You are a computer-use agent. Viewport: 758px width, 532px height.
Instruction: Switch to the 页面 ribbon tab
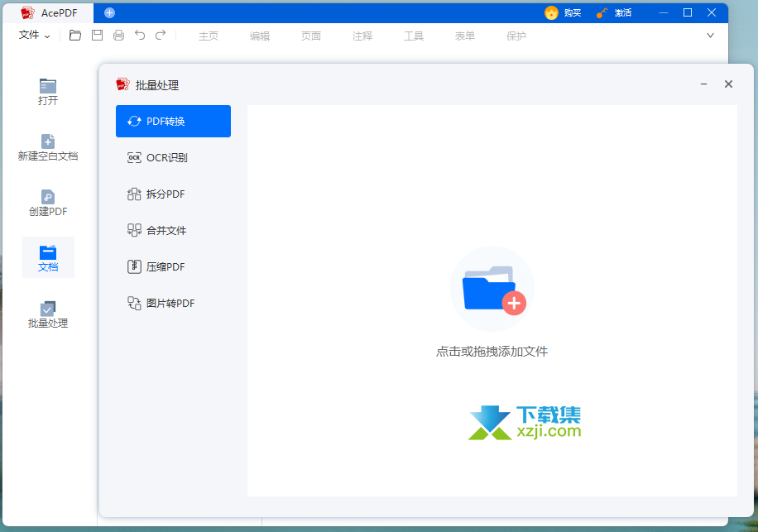click(x=311, y=36)
